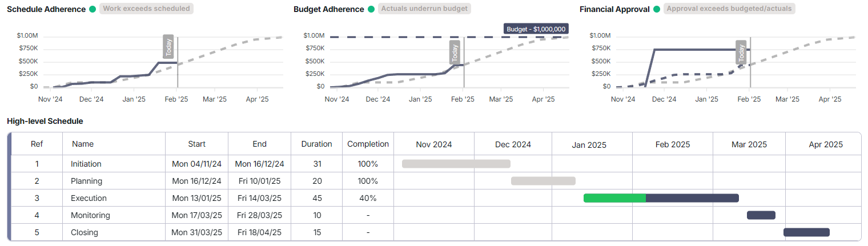
Task: Click the green status dot beside Financial Approval
Action: pos(657,9)
